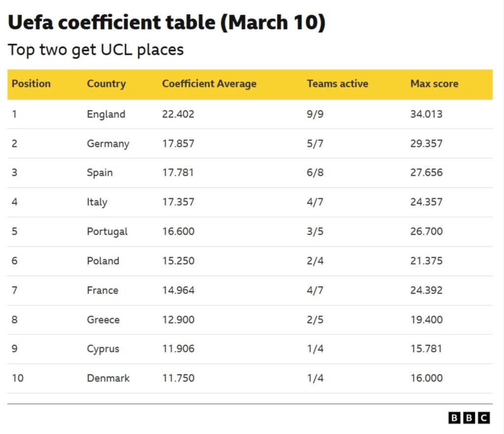Screen dimensions: 504x434
Task: Select the England country cell
Action: [x=106, y=114]
